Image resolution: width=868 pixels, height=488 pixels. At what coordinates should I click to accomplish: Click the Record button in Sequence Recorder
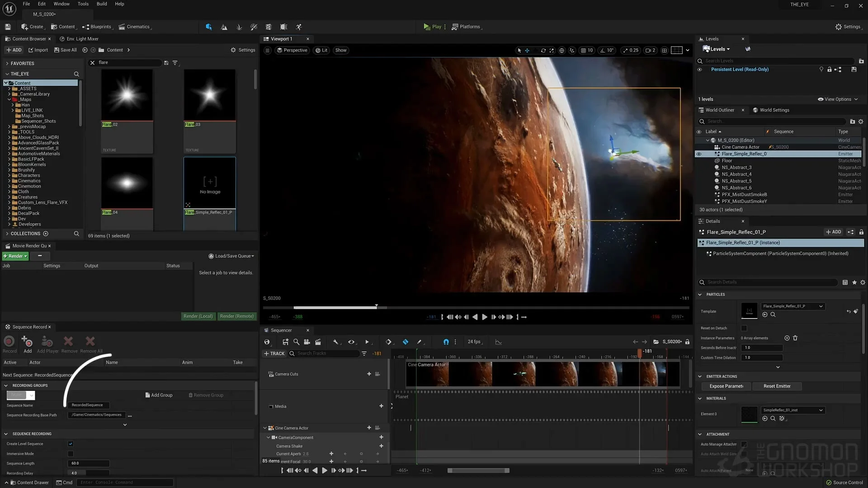point(9,344)
